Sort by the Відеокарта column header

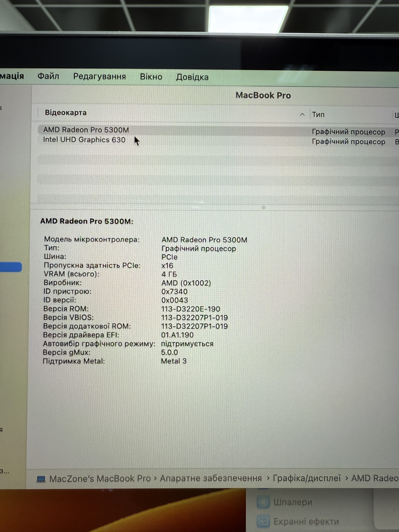pos(66,113)
